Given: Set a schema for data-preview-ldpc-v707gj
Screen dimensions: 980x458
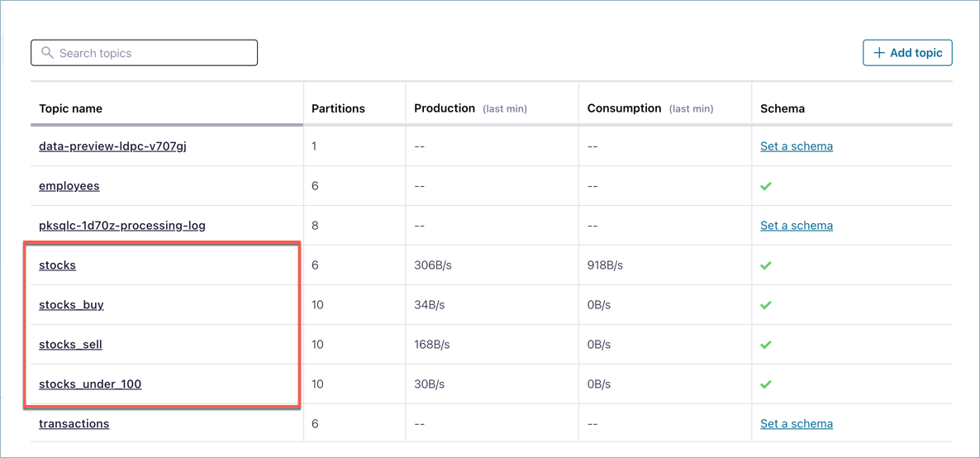Looking at the screenshot, I should (x=797, y=146).
